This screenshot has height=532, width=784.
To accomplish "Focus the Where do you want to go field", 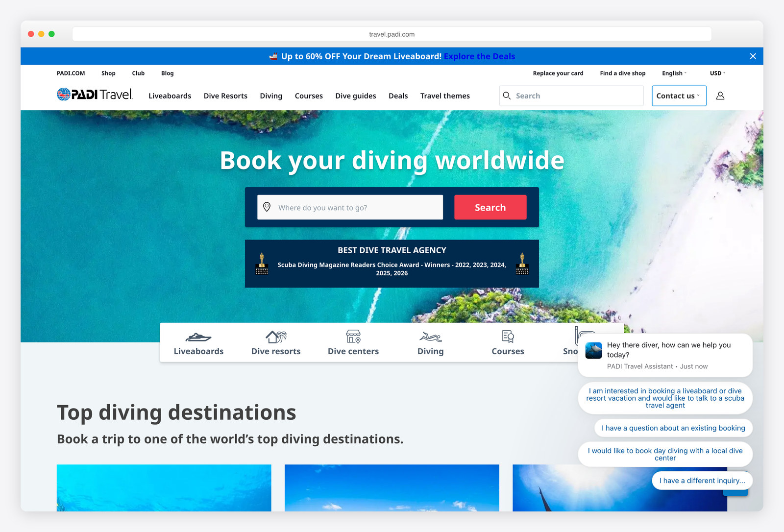I will [x=350, y=207].
